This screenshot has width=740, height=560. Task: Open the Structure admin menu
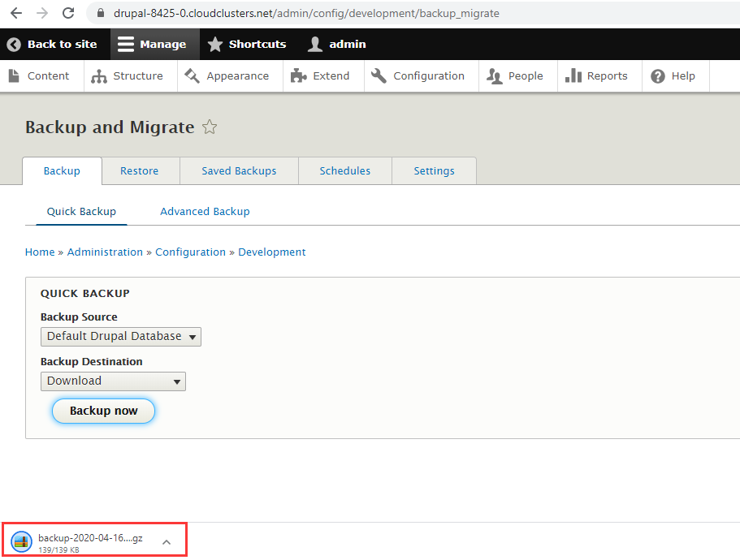tap(128, 75)
